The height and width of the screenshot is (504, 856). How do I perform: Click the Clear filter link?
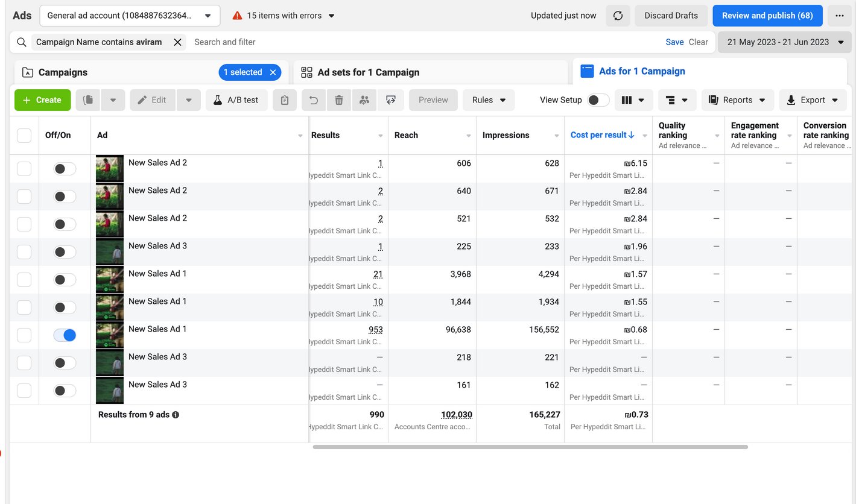click(x=699, y=42)
